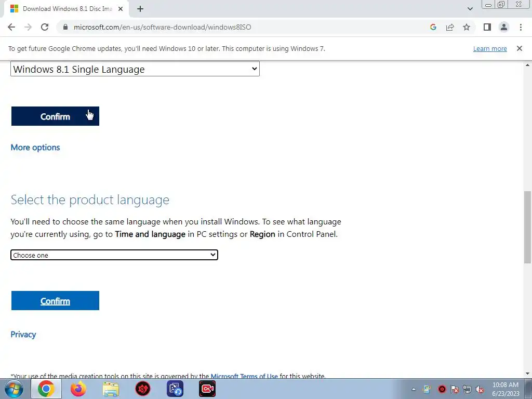Click the Action Center flag tray icon
The width and height of the screenshot is (532, 399).
[454, 389]
